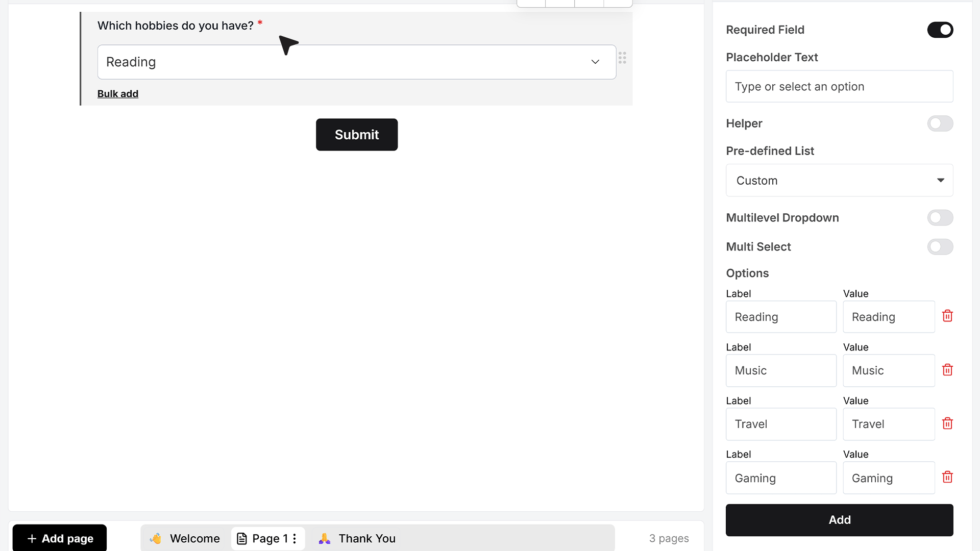Enable the Multi Select toggle
The image size is (980, 551).
(x=940, y=247)
